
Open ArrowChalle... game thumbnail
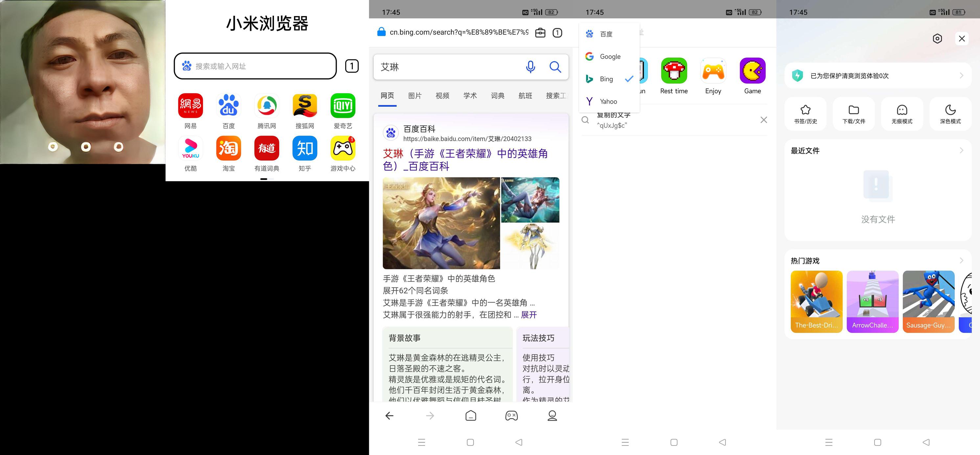tap(872, 302)
